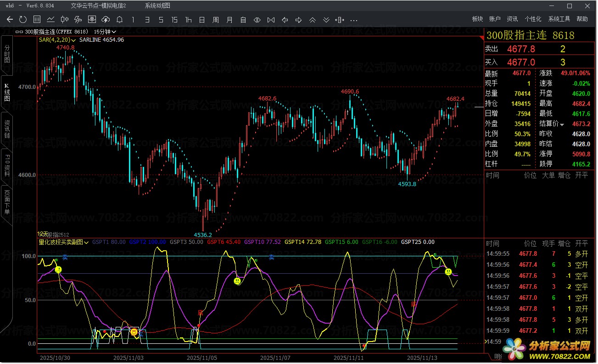This screenshot has height=364, width=598.
Task: Click the alert bell icon
Action: click(x=119, y=19)
